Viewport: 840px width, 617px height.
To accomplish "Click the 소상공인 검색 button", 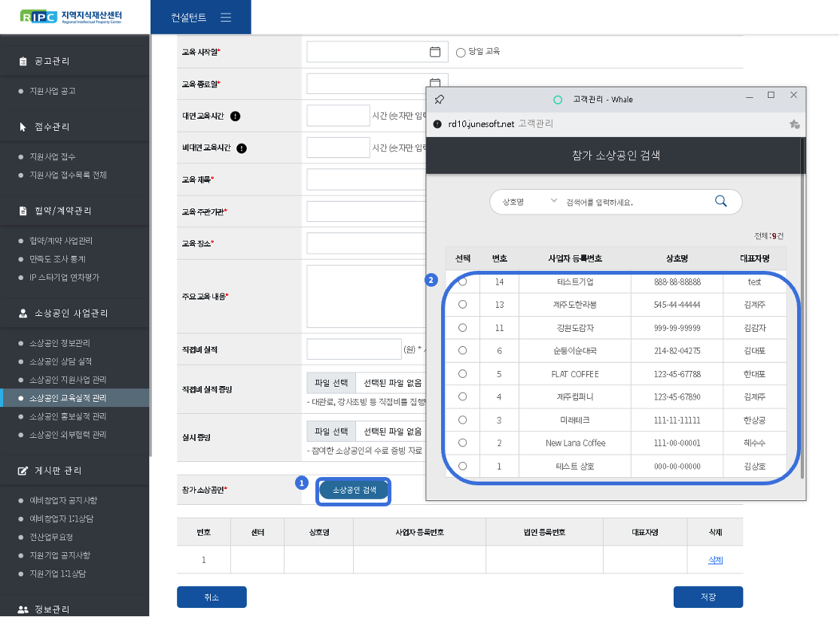I will (354, 490).
